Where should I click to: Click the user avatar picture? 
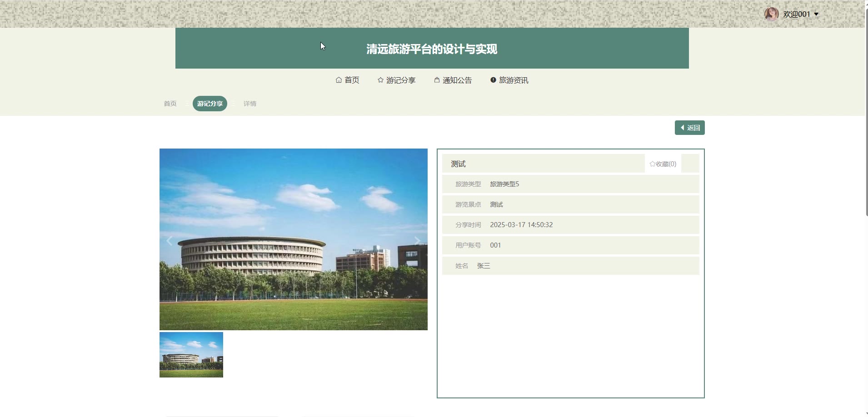pyautogui.click(x=771, y=14)
